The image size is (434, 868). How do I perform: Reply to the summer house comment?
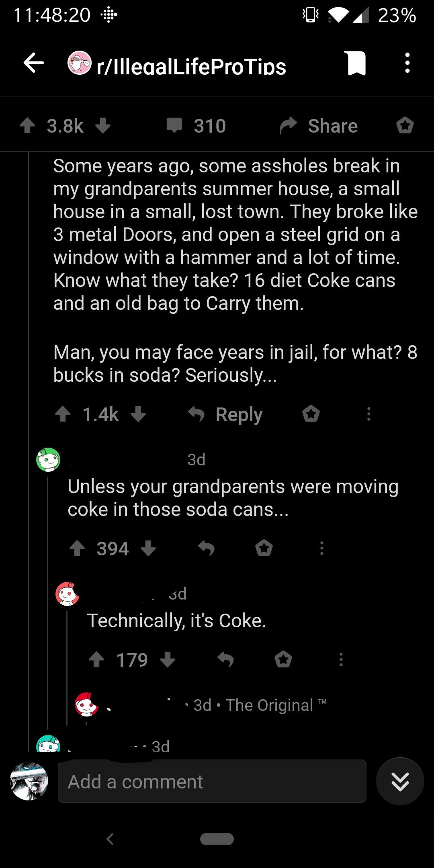(x=226, y=414)
